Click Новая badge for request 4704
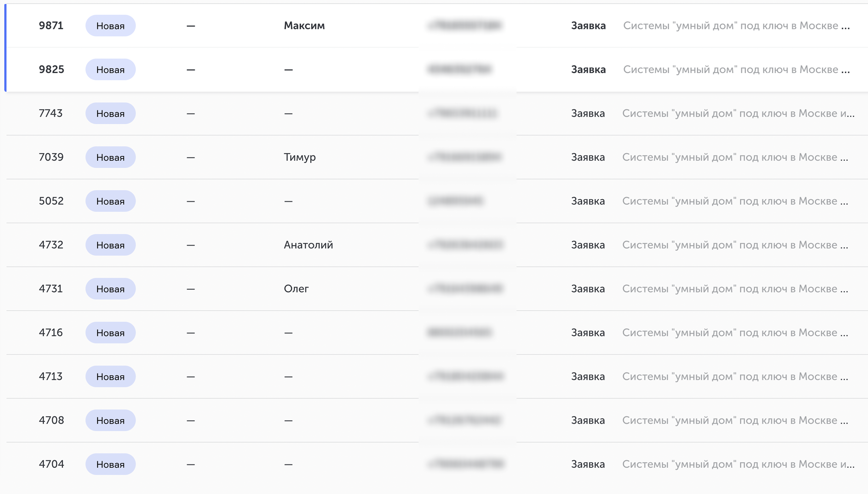The width and height of the screenshot is (868, 494). pos(111,464)
